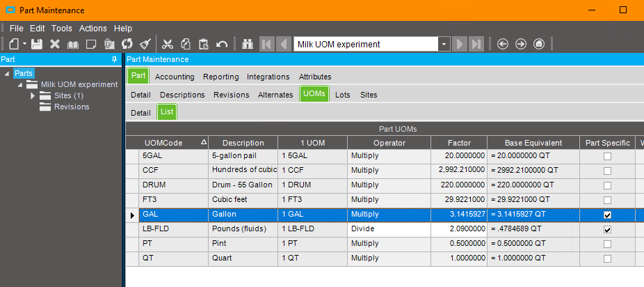
Task: Click the Cut scissors icon
Action: pyautogui.click(x=168, y=44)
